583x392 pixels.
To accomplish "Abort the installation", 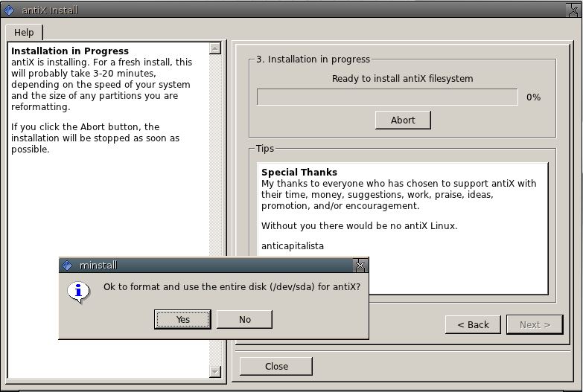I will tap(403, 120).
